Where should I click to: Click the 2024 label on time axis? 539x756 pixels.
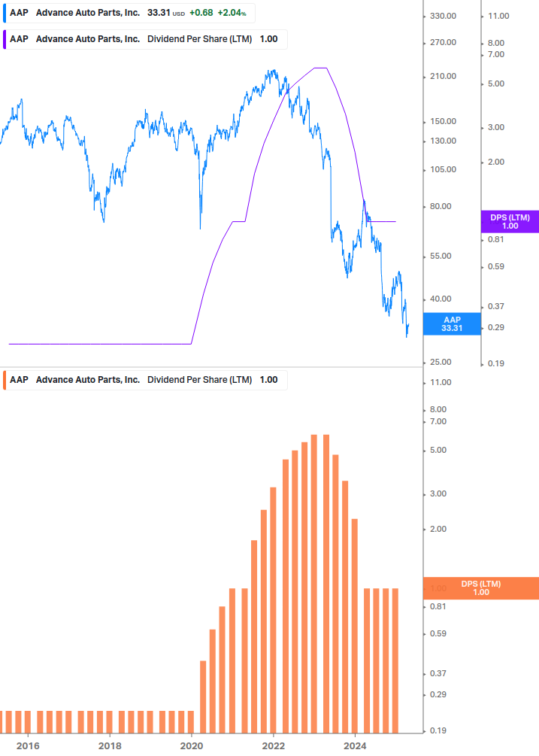pyautogui.click(x=355, y=746)
